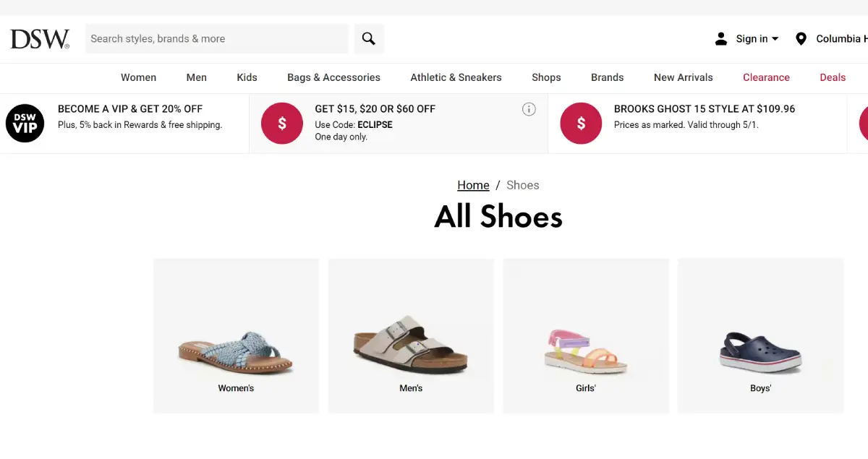Open the Athletic & Sneakers section
This screenshot has height=459, width=868.
point(456,77)
